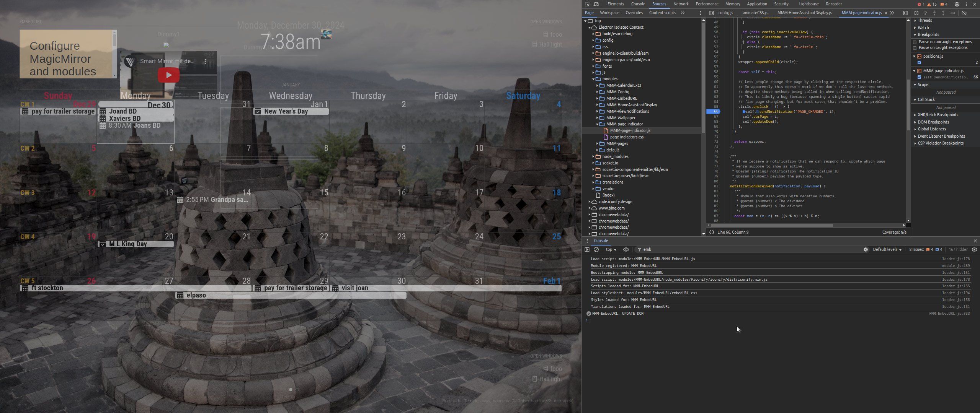Click the pause script execution button

(x=916, y=13)
